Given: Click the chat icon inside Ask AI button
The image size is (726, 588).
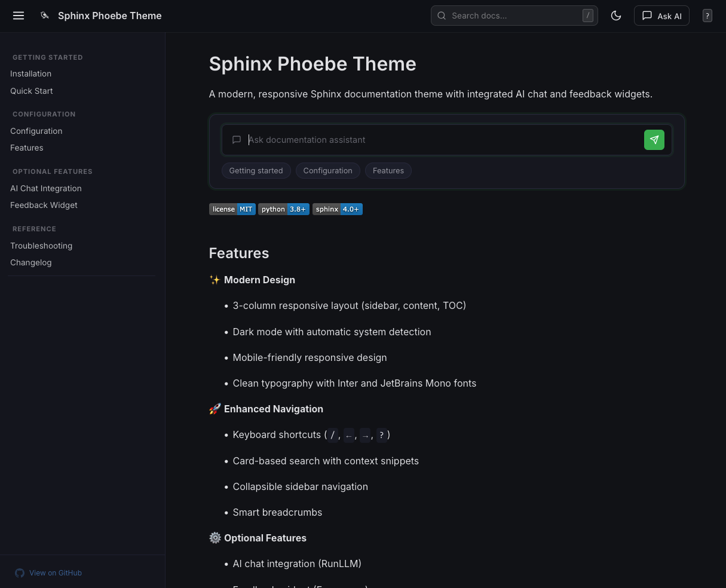Looking at the screenshot, I should point(647,16).
